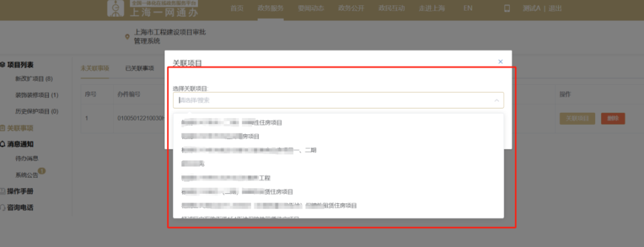Click the 测试A user name
This screenshot has width=644, height=247.
tap(531, 9)
